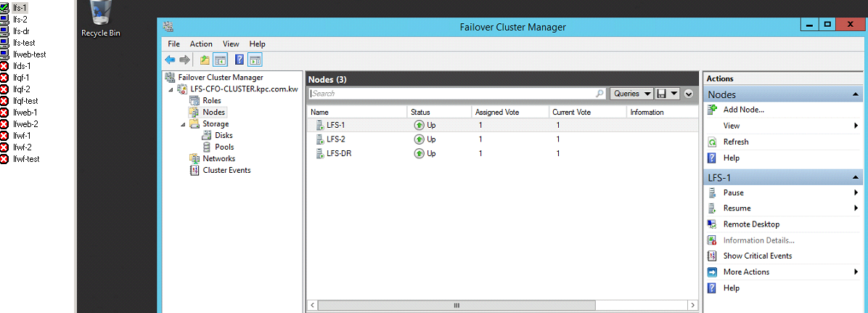The width and height of the screenshot is (868, 313).
Task: Select the LFS-DR node row
Action: click(503, 153)
